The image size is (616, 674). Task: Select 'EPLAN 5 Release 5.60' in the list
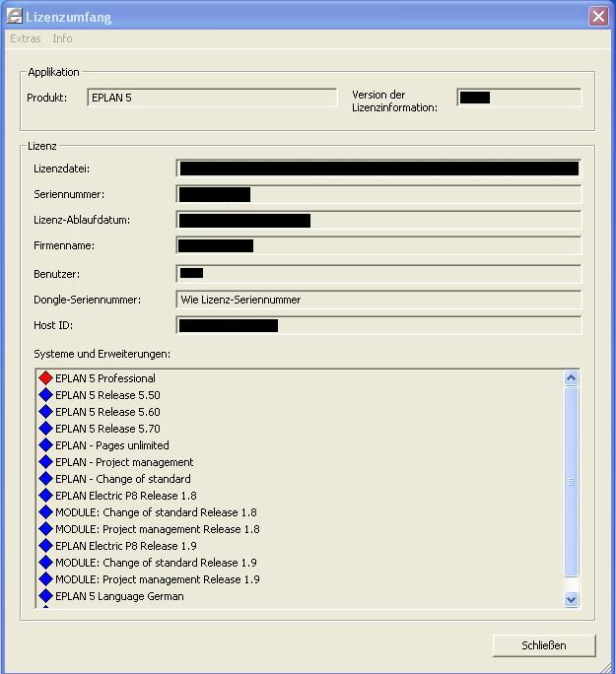(x=107, y=412)
